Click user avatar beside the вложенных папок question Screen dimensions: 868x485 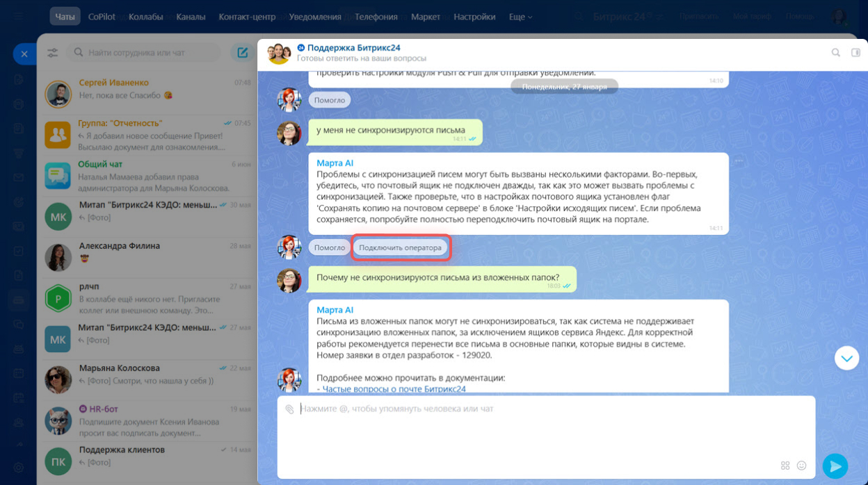[x=289, y=280]
